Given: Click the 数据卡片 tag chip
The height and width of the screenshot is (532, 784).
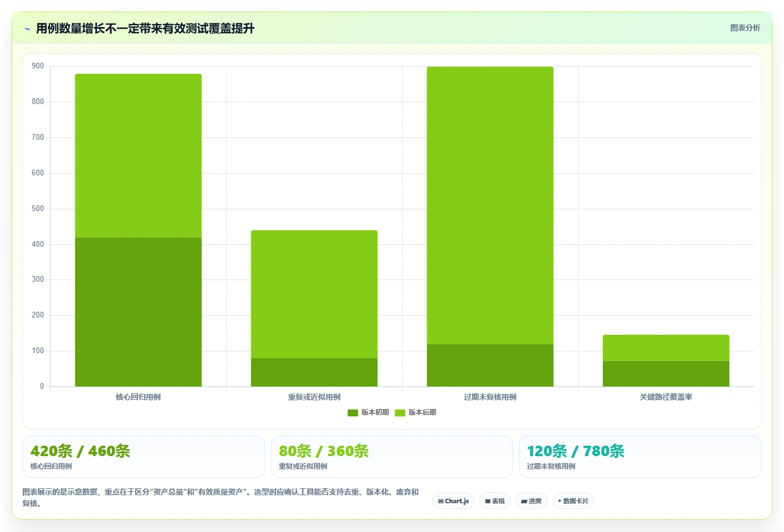Looking at the screenshot, I should pos(573,501).
